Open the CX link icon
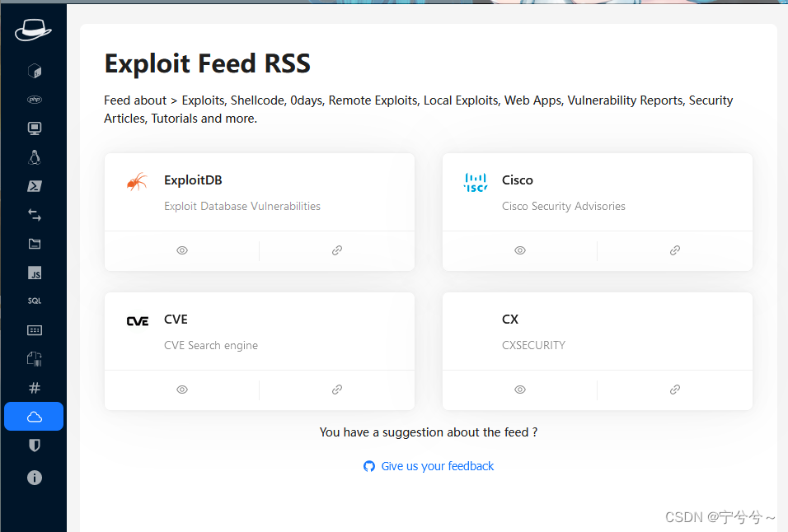This screenshot has height=532, width=788. point(675,390)
